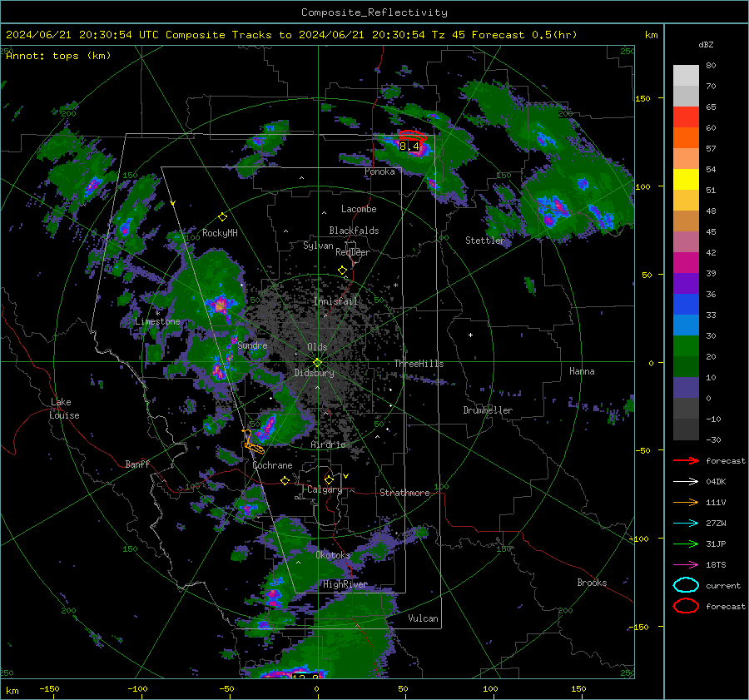
Task: Click the light gray 80-70 dBZ swatch
Action: pyautogui.click(x=686, y=76)
